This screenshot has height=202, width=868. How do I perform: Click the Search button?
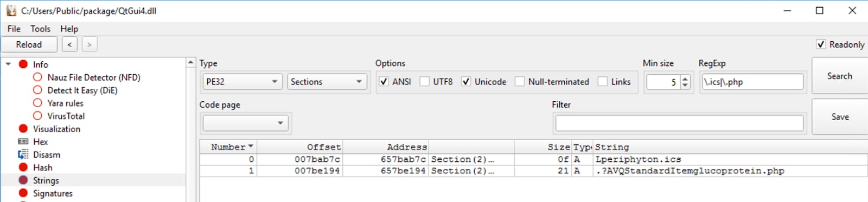[839, 76]
